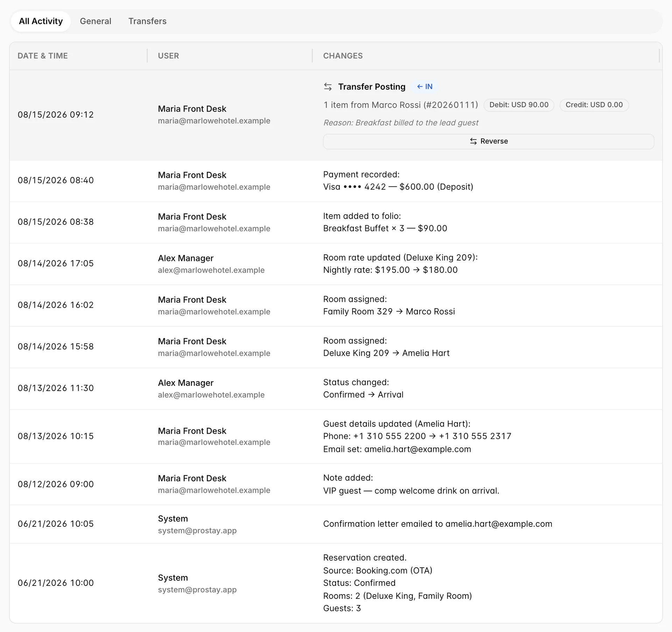Click the timestamp 08/15/2026 09:12
The height and width of the screenshot is (632, 672).
[x=56, y=115]
